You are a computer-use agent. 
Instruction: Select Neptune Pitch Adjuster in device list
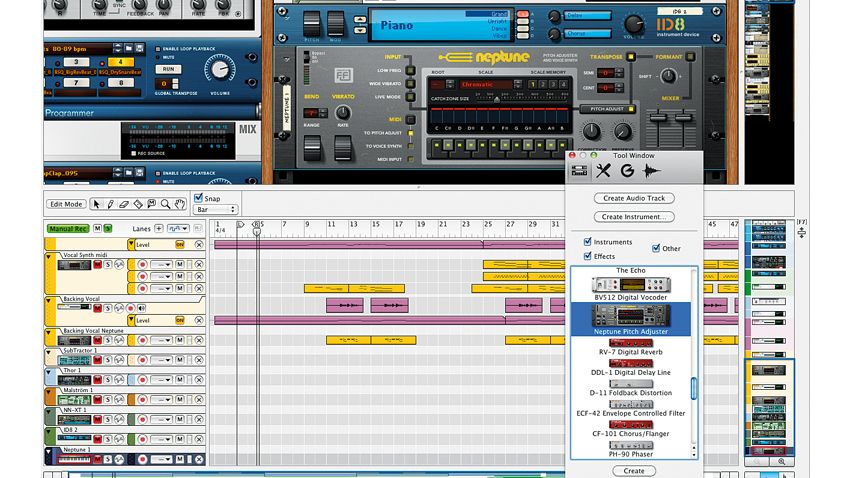click(x=631, y=319)
